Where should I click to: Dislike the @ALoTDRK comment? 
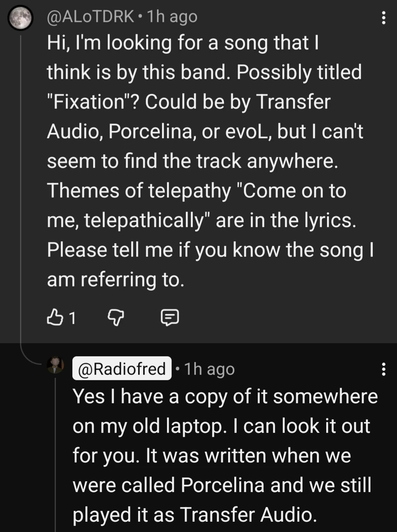point(115,317)
